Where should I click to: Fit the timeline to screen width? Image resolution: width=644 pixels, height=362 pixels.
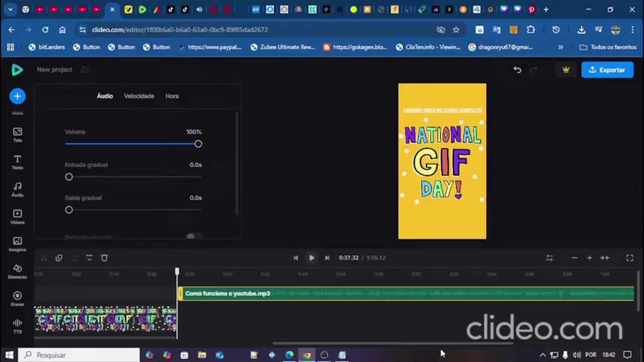pos(605,258)
